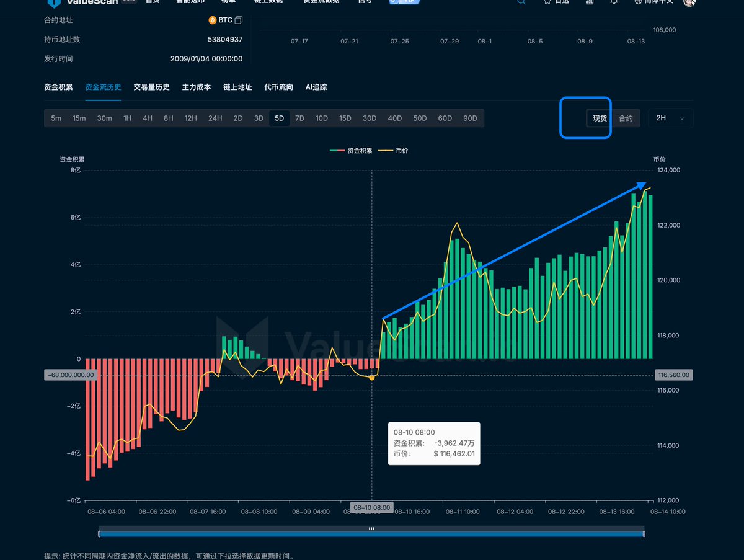Click the -68,000,000.00 axis marker
The image size is (744, 560).
click(71, 375)
